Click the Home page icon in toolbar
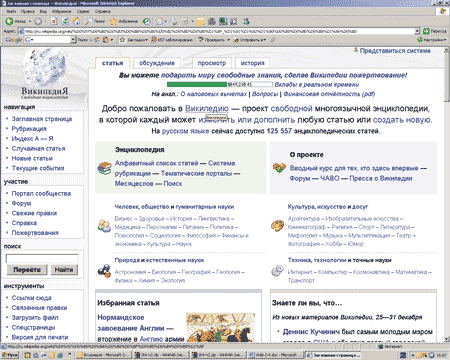This screenshot has width=450, height=360. [76, 22]
